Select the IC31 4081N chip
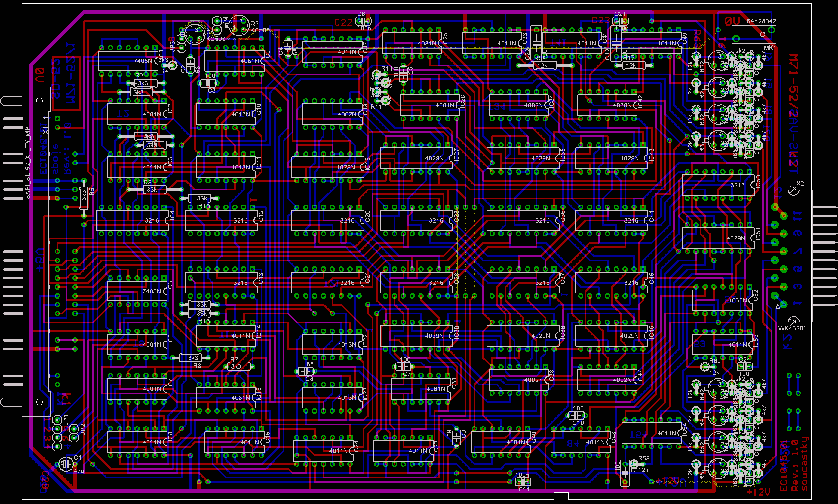Viewport: 838px width, 504px height. coord(421,389)
